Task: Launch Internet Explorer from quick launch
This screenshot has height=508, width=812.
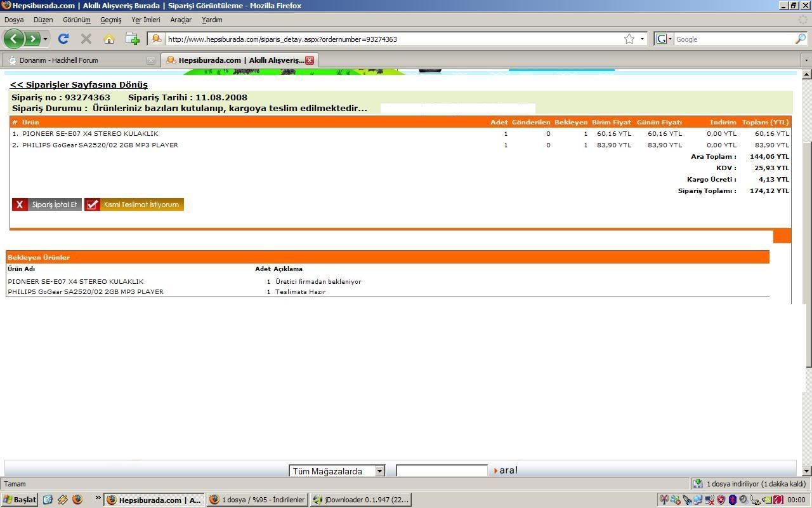Action: click(48, 500)
